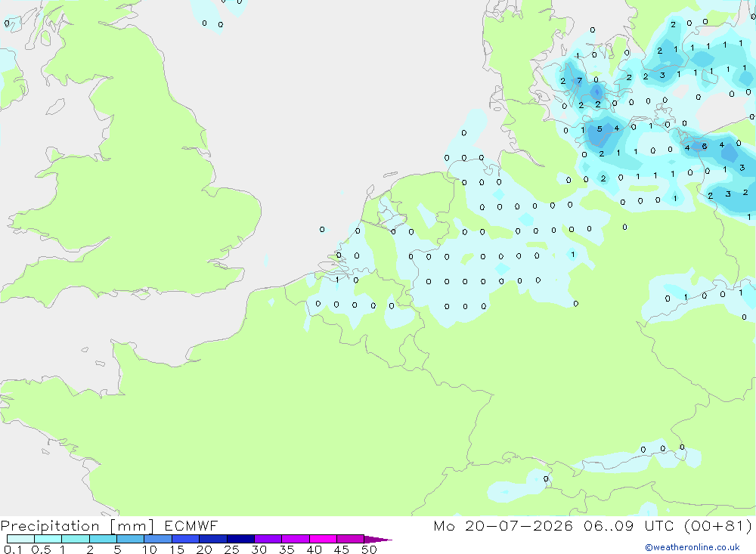Screen dimensions: 756x554
Task: Click the "7" precipitation value on the map
Action: click(580, 81)
